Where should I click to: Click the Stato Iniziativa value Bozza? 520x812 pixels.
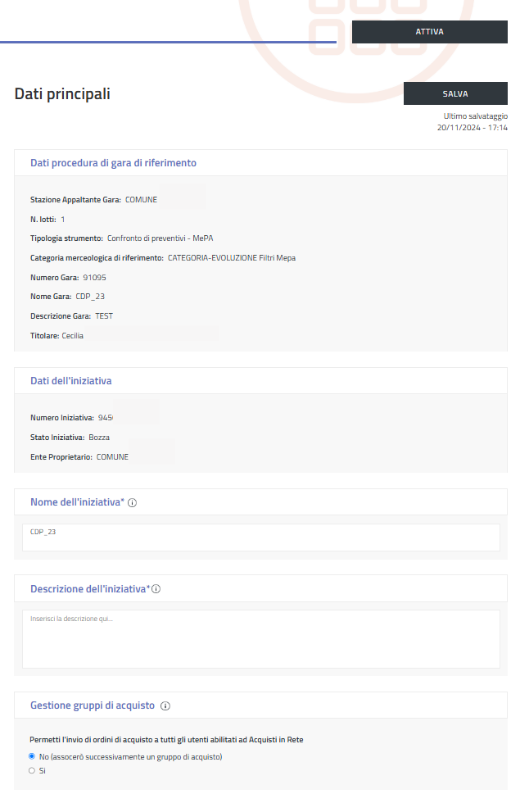[99, 438]
